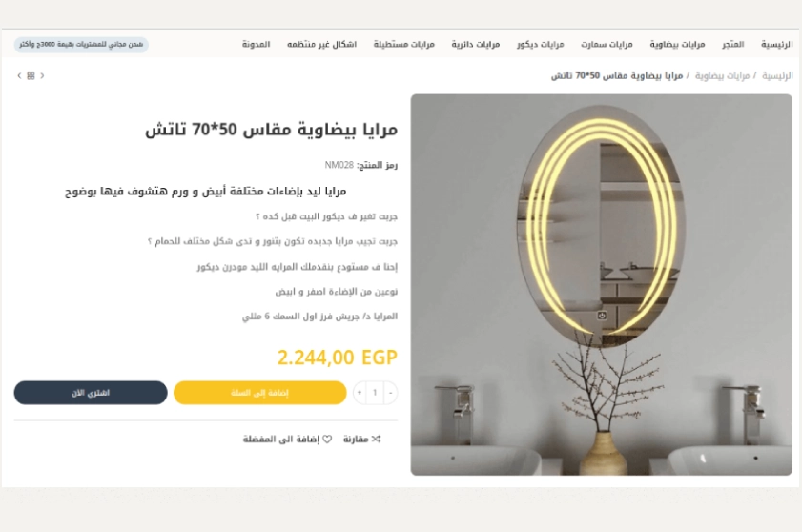Click the oval mirror product image
Viewport: 802px width, 532px height.
coord(601,284)
